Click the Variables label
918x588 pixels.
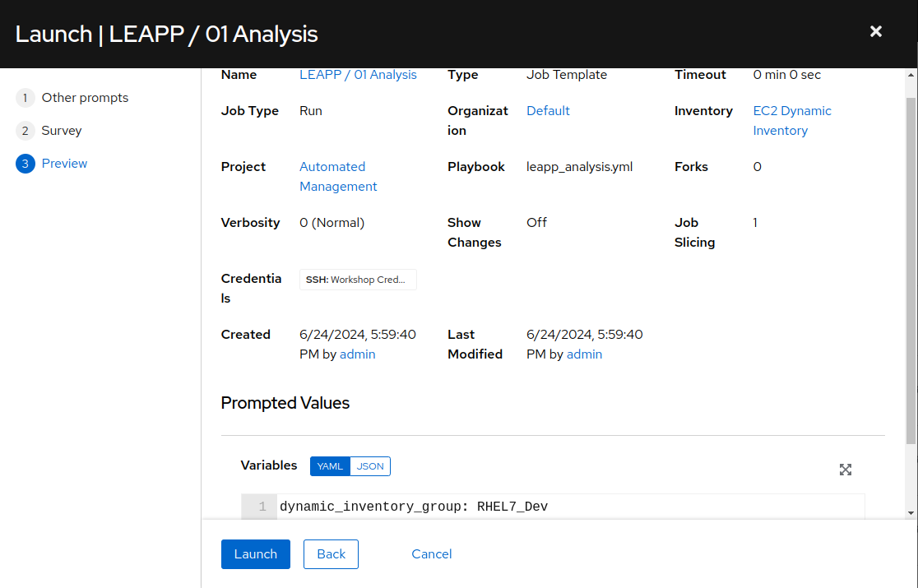(269, 465)
